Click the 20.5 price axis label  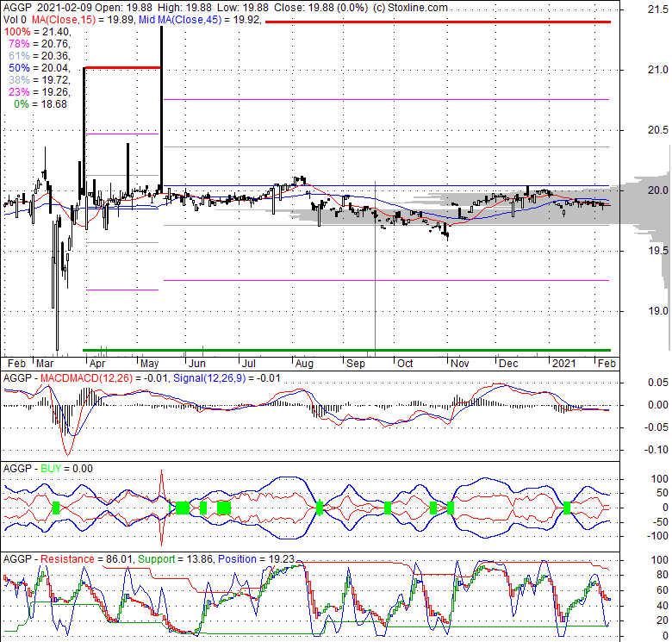pyautogui.click(x=658, y=130)
